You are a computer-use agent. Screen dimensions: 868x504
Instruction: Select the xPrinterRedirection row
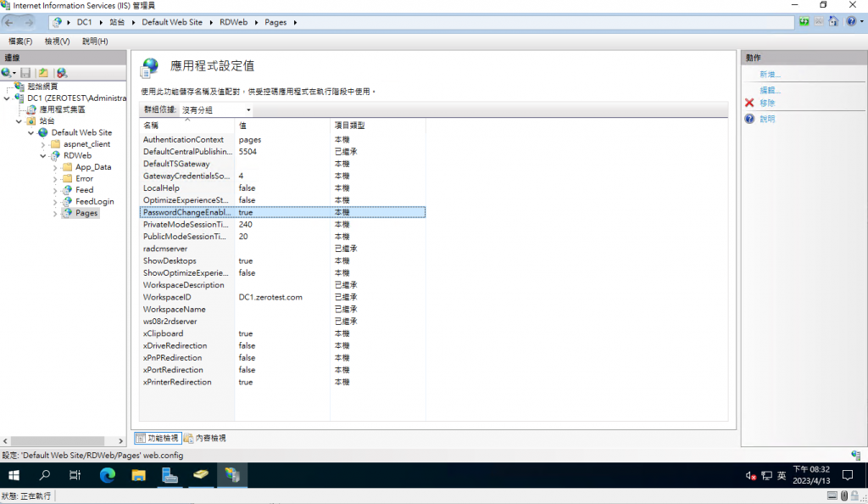[x=282, y=382]
